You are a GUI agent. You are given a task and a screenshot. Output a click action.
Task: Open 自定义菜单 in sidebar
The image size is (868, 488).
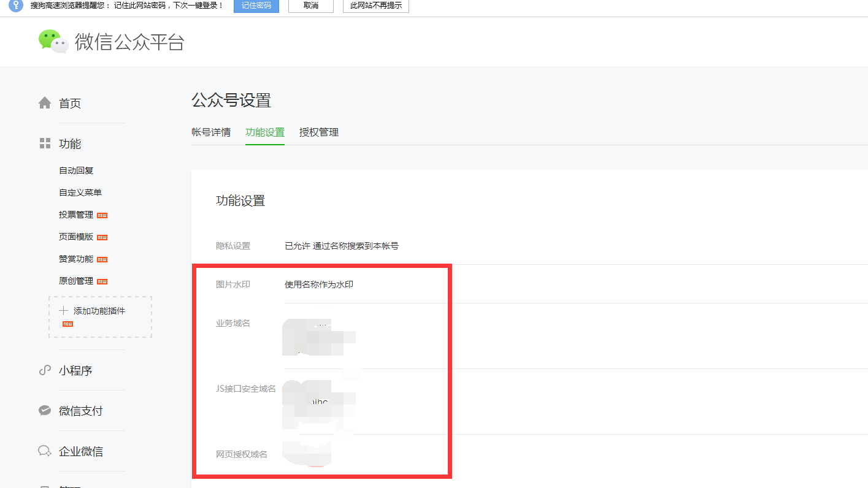(x=80, y=193)
